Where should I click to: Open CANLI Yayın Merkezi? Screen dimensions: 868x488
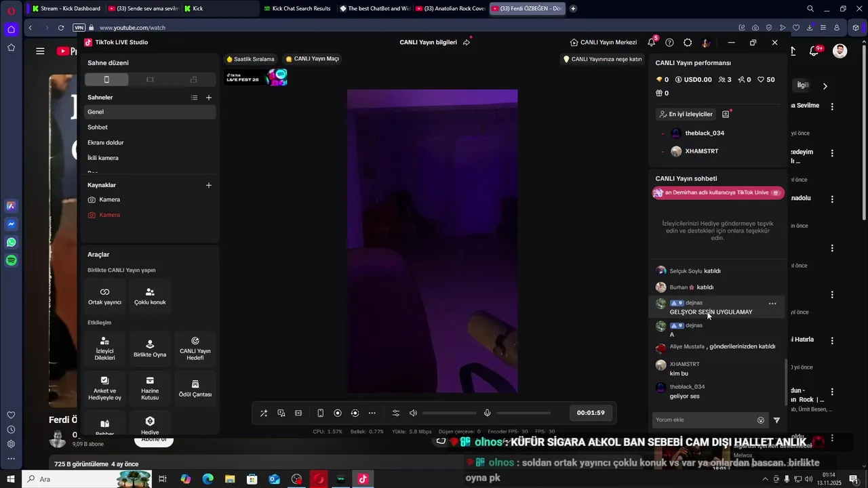click(604, 42)
